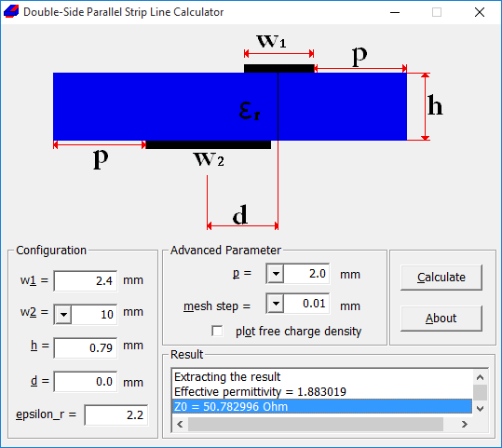The width and height of the screenshot is (502, 448).
Task: Click the h thickness input field
Action: (x=86, y=347)
